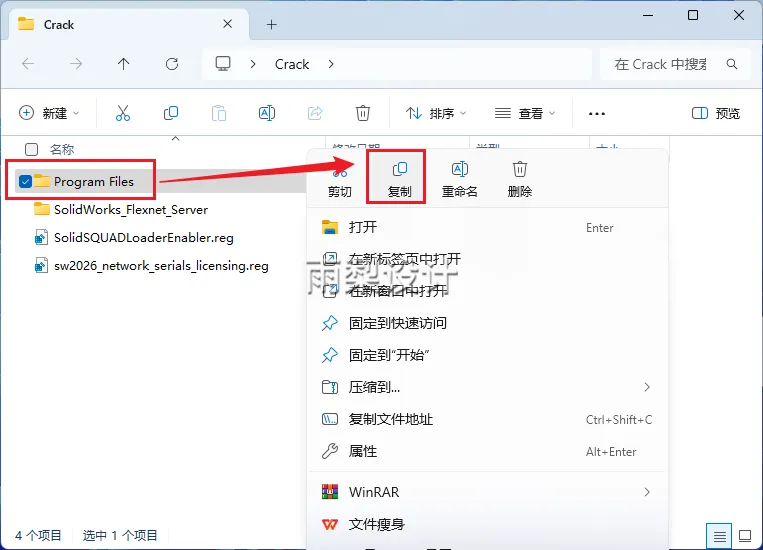
Task: Open the 查看 (View) dropdown
Action: 525,113
